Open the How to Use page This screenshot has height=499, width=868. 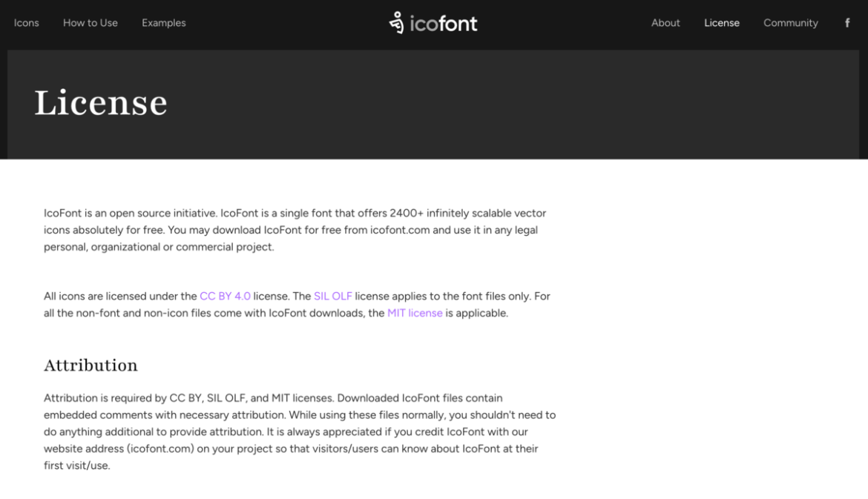[90, 23]
